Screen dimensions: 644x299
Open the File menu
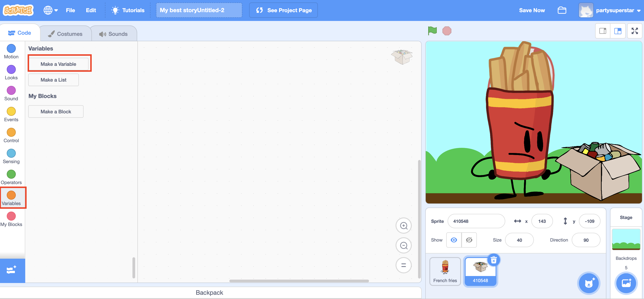70,10
